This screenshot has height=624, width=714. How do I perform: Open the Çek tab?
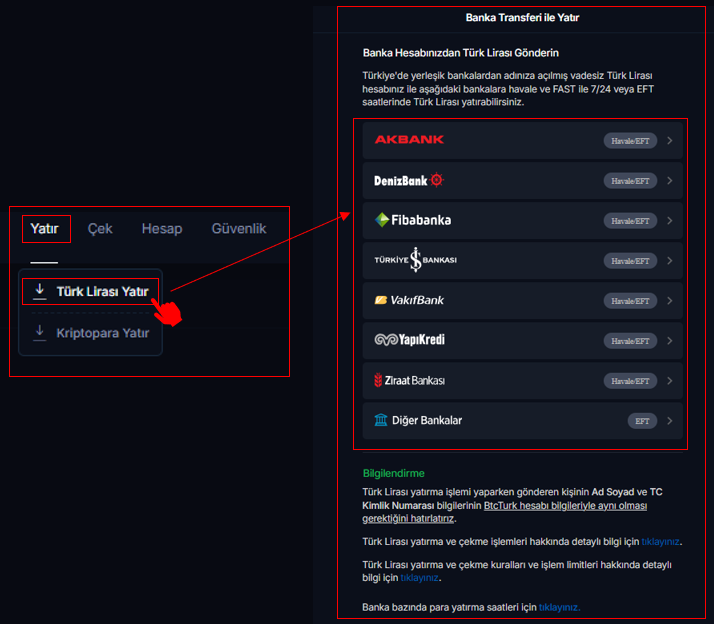coord(100,229)
